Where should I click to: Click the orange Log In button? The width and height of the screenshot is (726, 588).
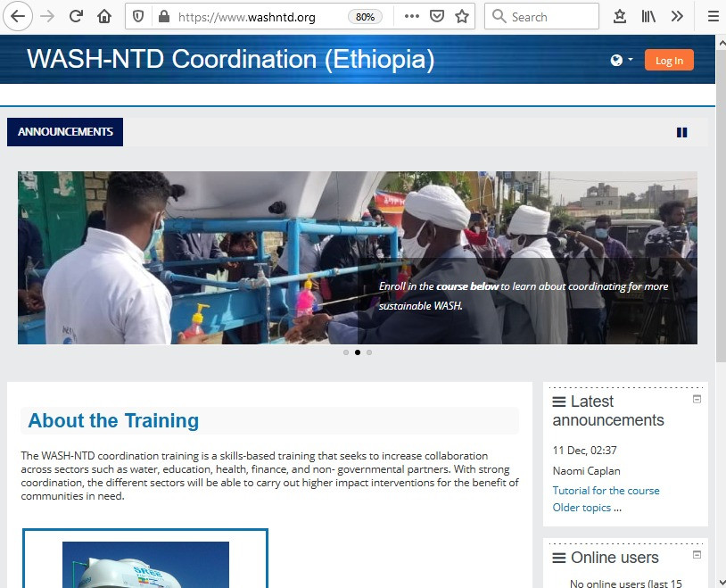(x=669, y=61)
